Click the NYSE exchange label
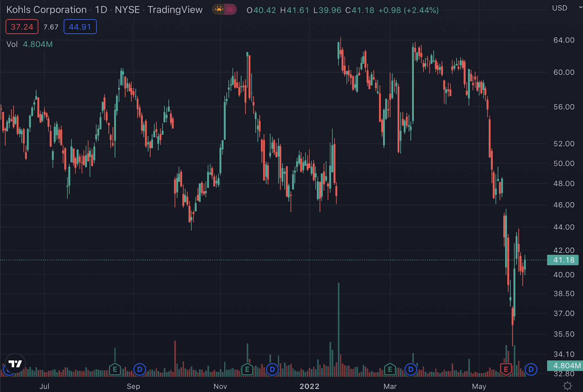The width and height of the screenshot is (583, 392). [127, 10]
